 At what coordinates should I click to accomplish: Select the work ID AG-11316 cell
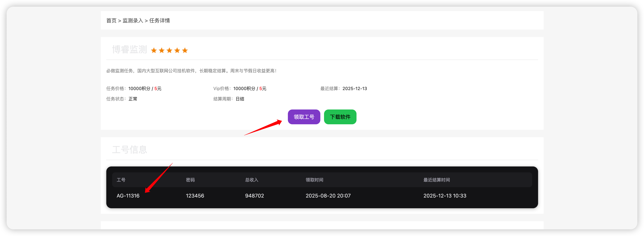pos(128,196)
